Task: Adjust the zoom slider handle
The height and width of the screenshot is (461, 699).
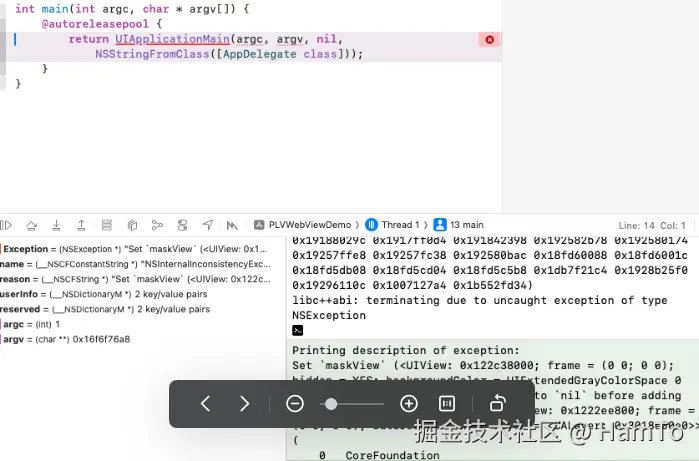Action: [331, 404]
